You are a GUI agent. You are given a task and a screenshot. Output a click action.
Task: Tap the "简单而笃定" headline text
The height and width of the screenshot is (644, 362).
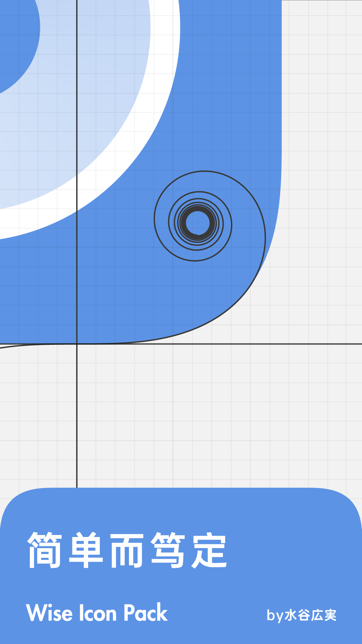[x=127, y=550]
